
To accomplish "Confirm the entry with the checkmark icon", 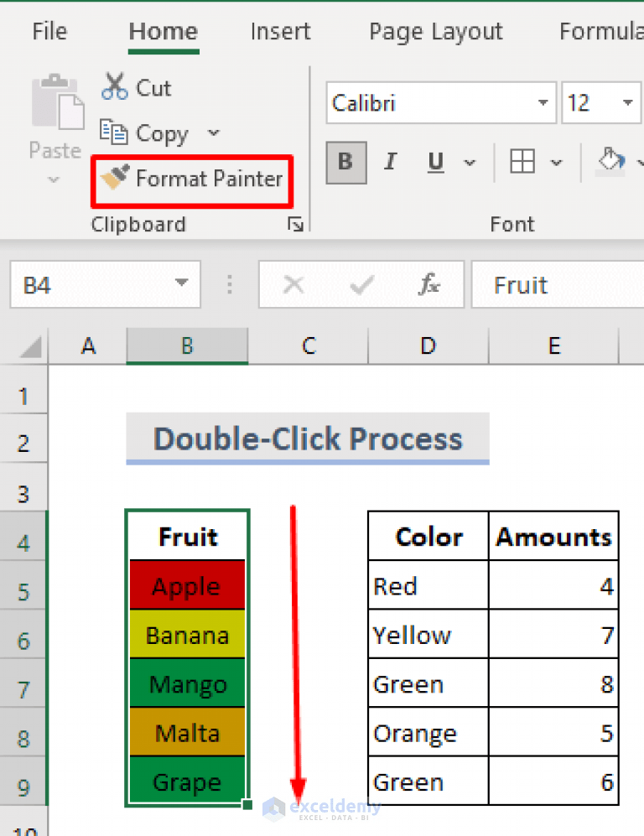I will coord(361,284).
